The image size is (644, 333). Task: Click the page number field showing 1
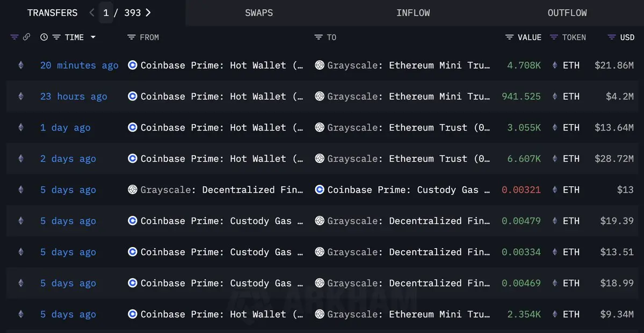coord(106,13)
